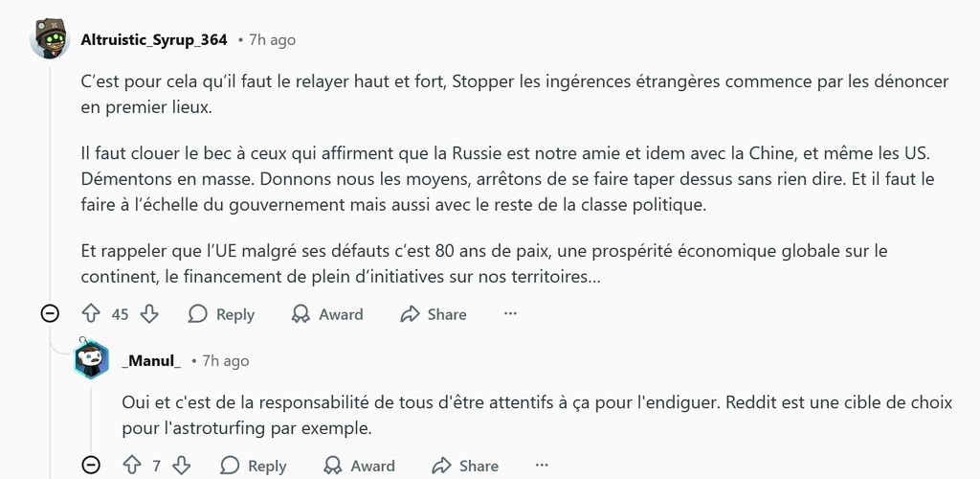Screen dimensions: 980x479
Task: Downvote Altruistic_Syrup_364's comment
Action: (149, 314)
